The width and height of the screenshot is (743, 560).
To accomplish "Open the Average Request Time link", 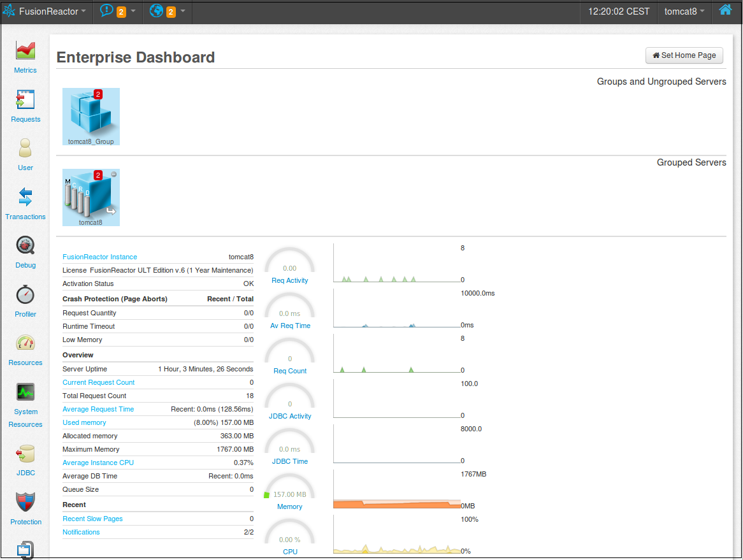I will pos(98,409).
